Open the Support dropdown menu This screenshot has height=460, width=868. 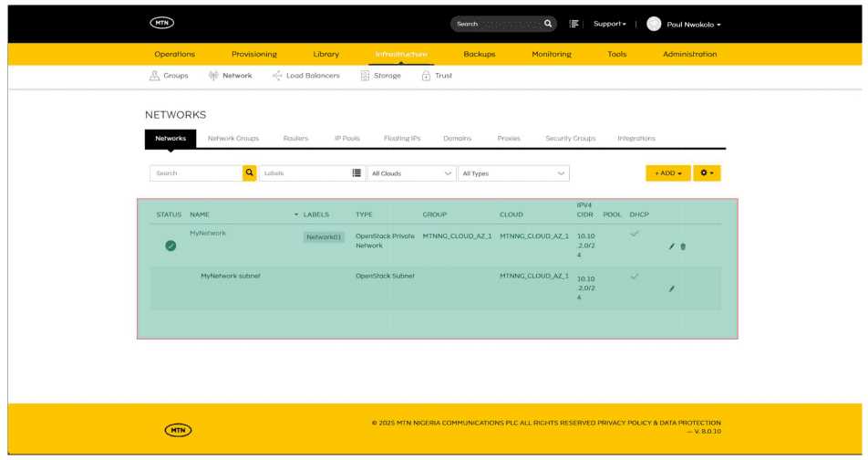click(609, 24)
